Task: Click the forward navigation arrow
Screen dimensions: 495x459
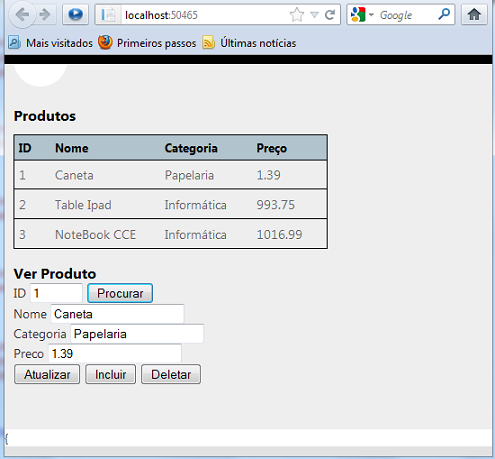Action: coord(44,15)
